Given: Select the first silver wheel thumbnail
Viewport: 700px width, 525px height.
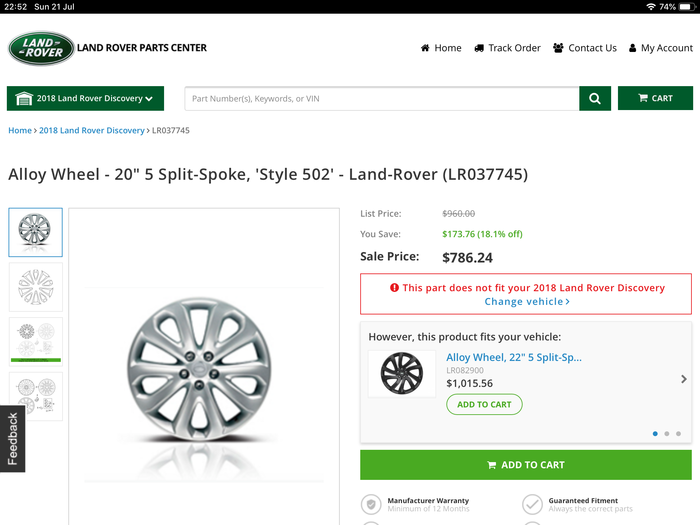Looking at the screenshot, I should (x=35, y=232).
